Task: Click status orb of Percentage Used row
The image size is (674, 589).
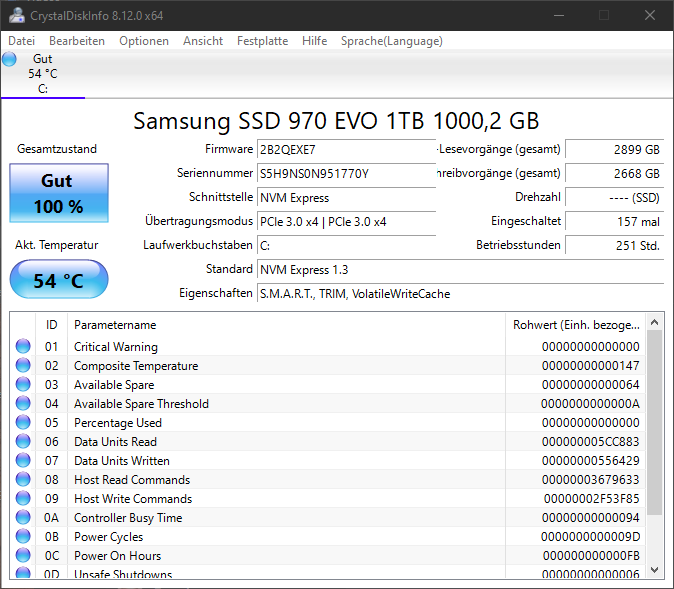Action: tap(23, 422)
